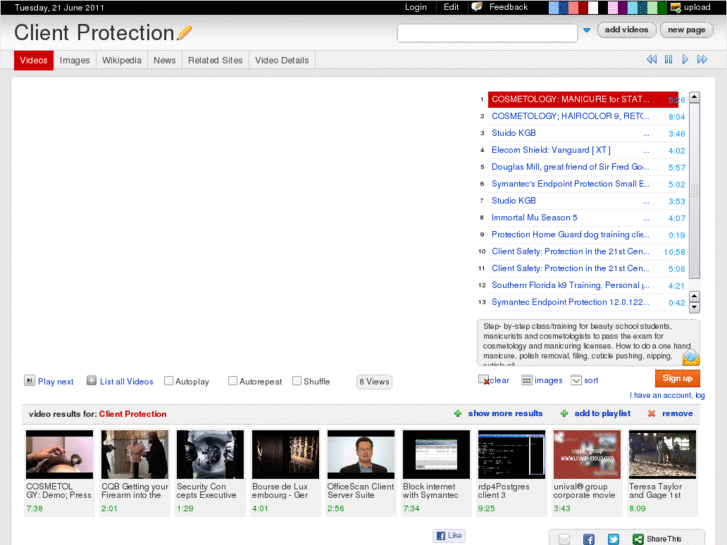Viewport: 727px width, 545px height.
Task: Open the search box dropdown arrow
Action: [587, 30]
